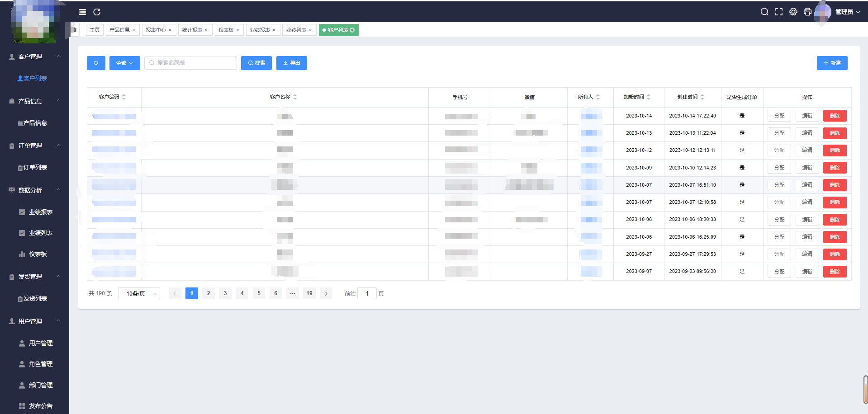Open the 管理员 user dropdown
868x414 pixels.
847,12
